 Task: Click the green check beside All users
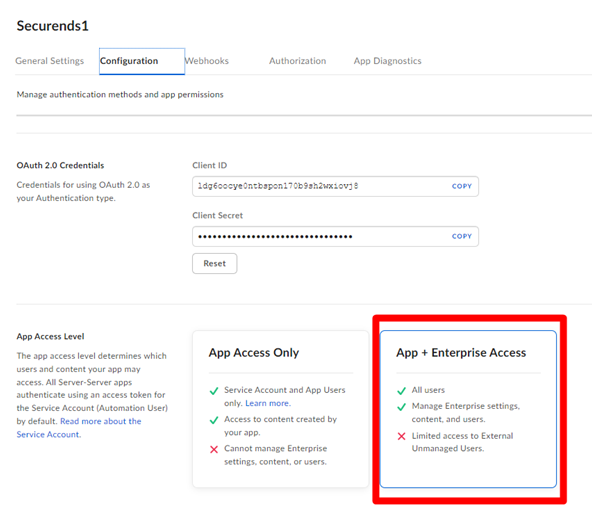click(x=401, y=391)
